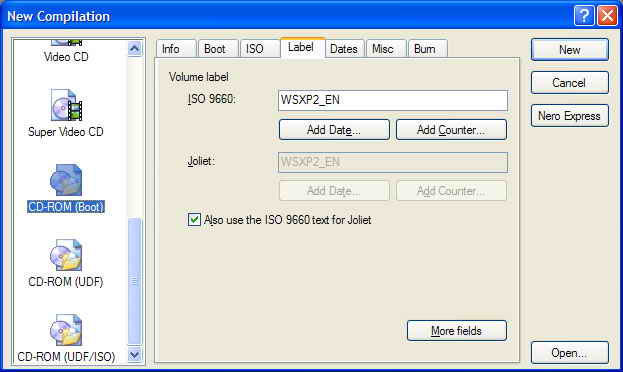623x372 pixels.
Task: Switch to the Info tab
Action: [x=171, y=49]
